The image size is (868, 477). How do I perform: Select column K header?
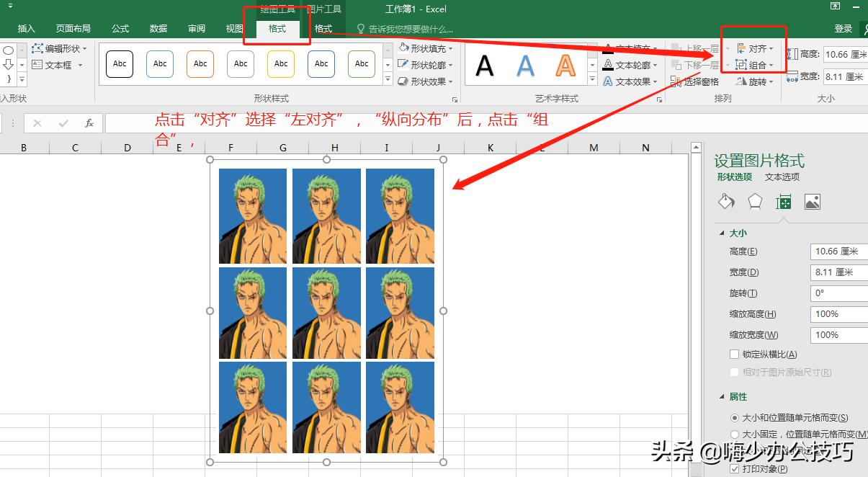(490, 148)
